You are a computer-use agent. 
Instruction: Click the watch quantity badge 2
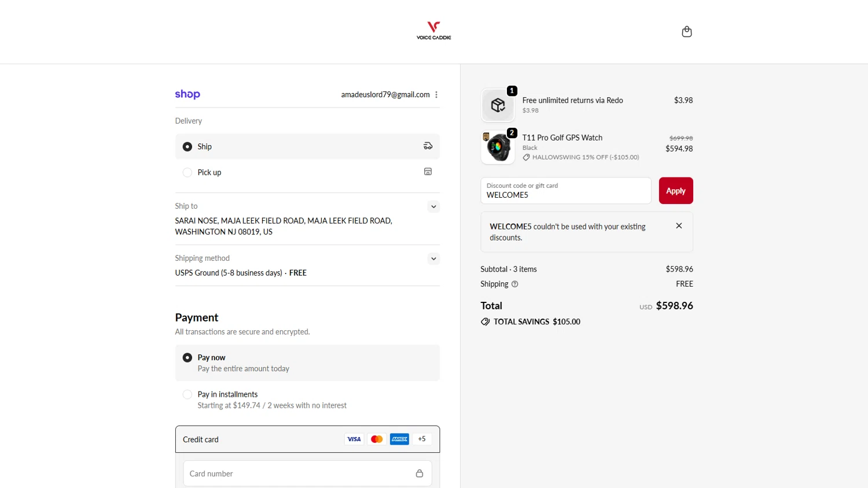[512, 133]
